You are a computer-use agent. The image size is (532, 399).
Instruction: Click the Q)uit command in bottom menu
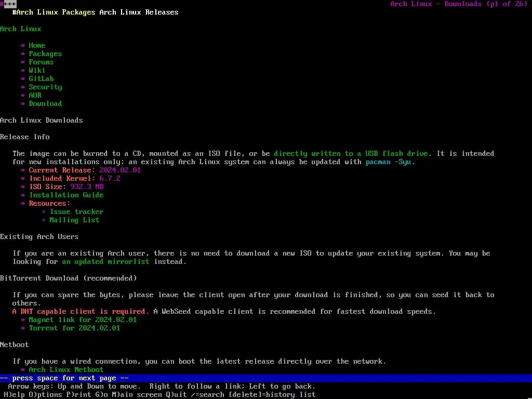(176, 395)
